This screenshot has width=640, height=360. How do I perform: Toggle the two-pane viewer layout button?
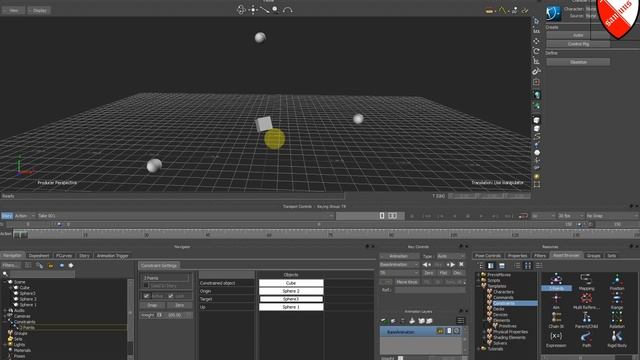(392, 216)
